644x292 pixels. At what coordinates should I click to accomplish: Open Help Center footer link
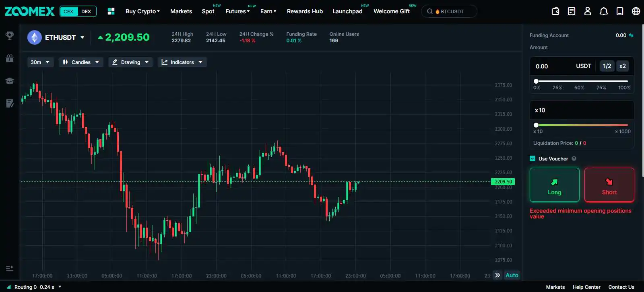586,287
